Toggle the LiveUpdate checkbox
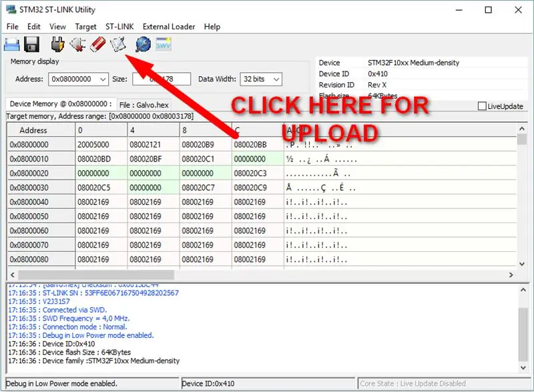The width and height of the screenshot is (534, 392). (482, 106)
